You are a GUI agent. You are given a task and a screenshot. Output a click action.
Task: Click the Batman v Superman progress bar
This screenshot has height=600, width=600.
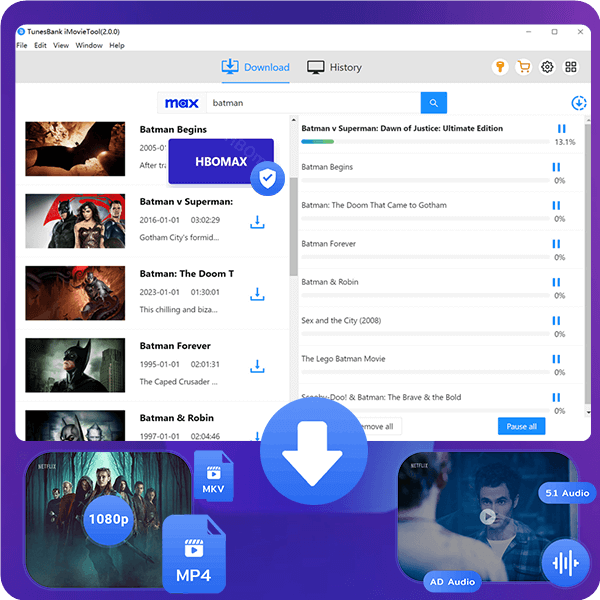tap(425, 142)
